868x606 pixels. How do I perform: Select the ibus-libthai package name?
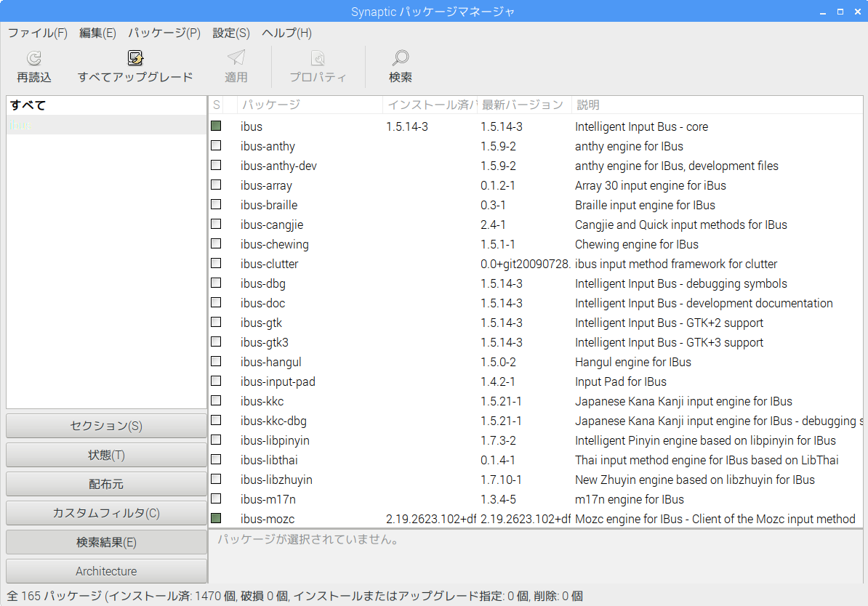coord(269,460)
